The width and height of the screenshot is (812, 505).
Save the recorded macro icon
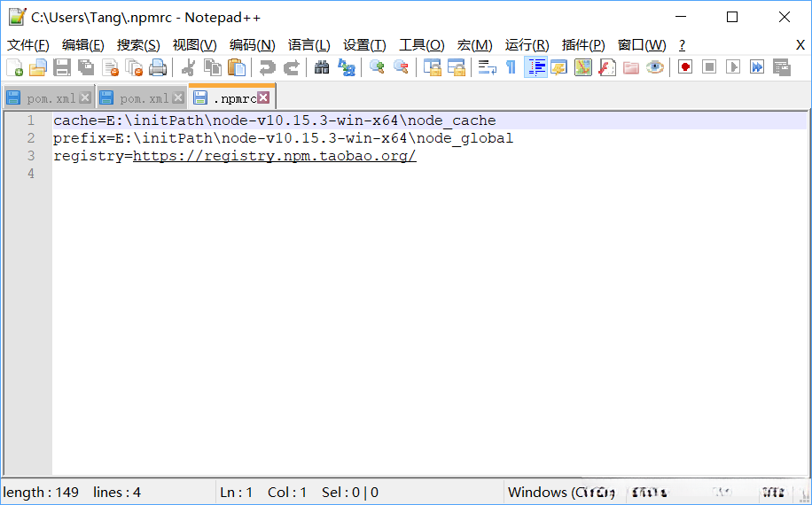[x=782, y=67]
